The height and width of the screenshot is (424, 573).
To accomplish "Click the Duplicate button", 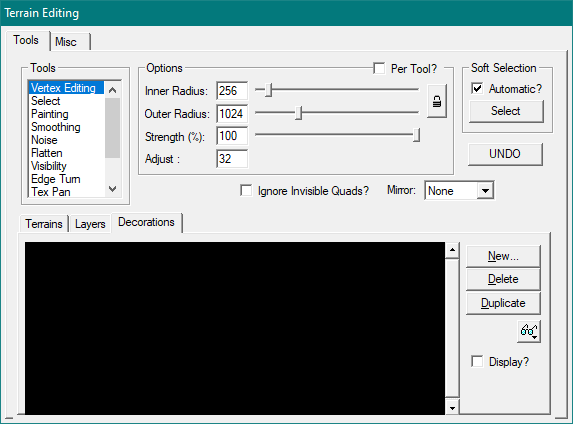I will click(x=503, y=303).
